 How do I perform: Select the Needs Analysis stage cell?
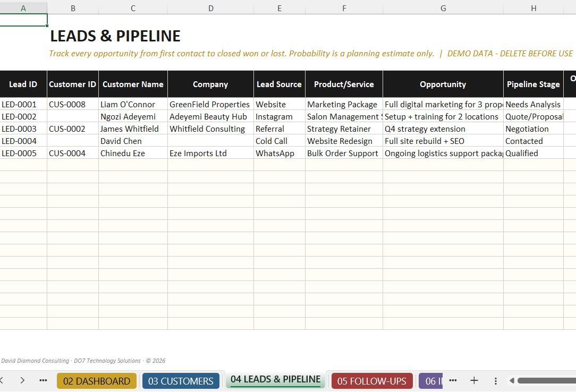(x=533, y=104)
